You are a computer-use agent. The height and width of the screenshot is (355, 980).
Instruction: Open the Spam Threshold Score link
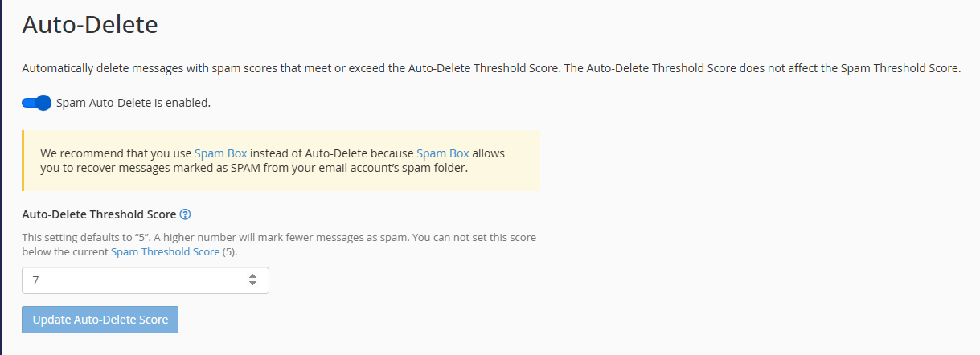[165, 251]
